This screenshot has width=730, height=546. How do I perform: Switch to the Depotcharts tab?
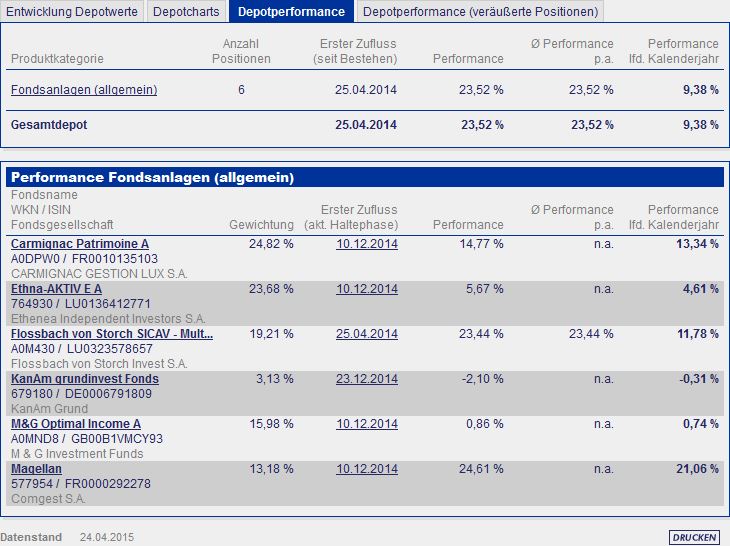(186, 11)
